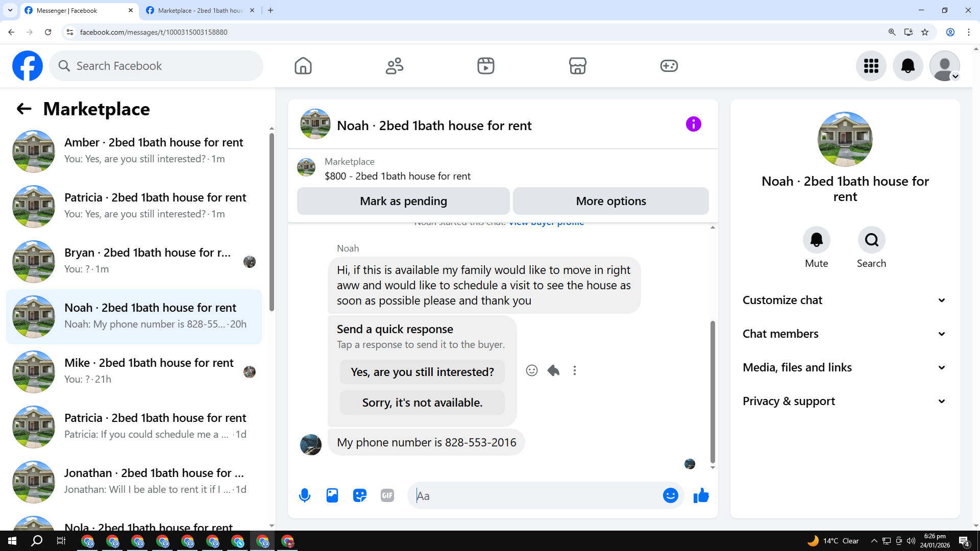This screenshot has height=551, width=980.
Task: Open the emoji picker in message box
Action: coord(670,495)
